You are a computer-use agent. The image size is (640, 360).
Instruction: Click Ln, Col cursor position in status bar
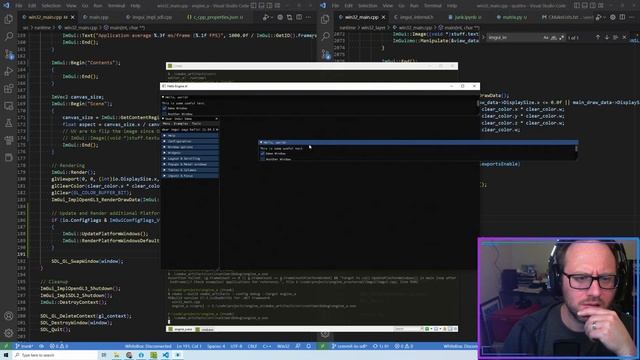[x=189, y=346]
